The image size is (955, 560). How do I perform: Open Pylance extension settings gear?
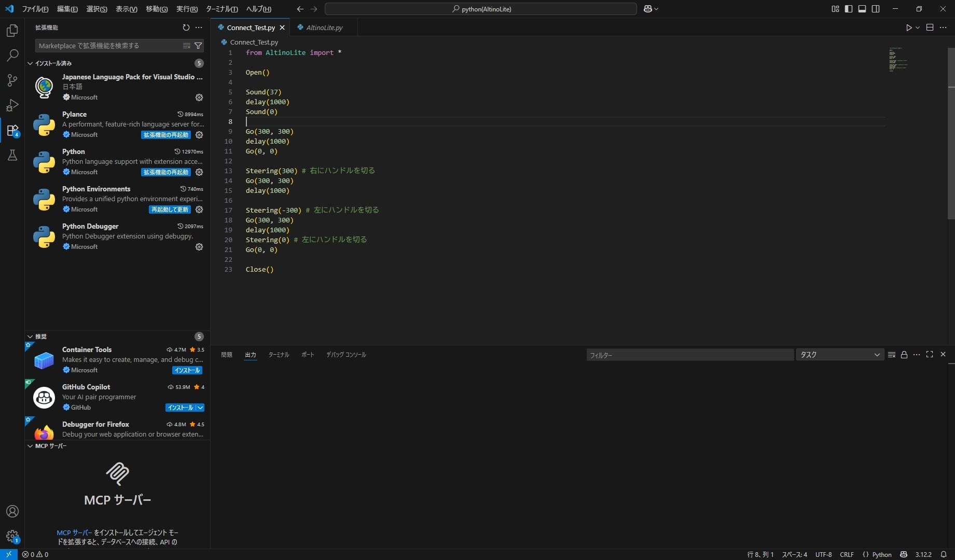point(199,135)
